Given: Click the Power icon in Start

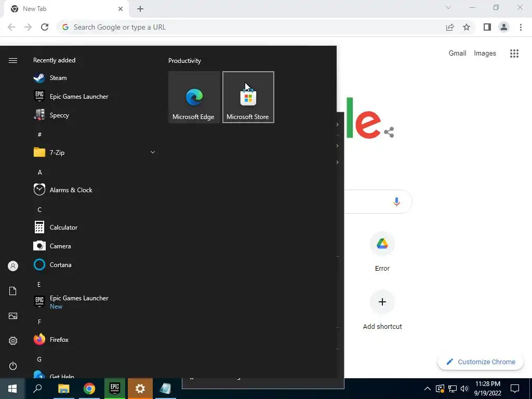Looking at the screenshot, I should coord(13,366).
